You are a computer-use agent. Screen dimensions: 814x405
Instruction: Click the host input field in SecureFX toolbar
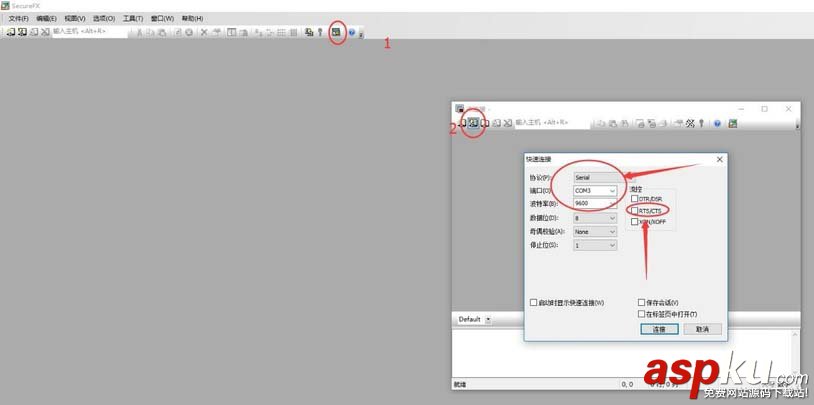(90, 32)
